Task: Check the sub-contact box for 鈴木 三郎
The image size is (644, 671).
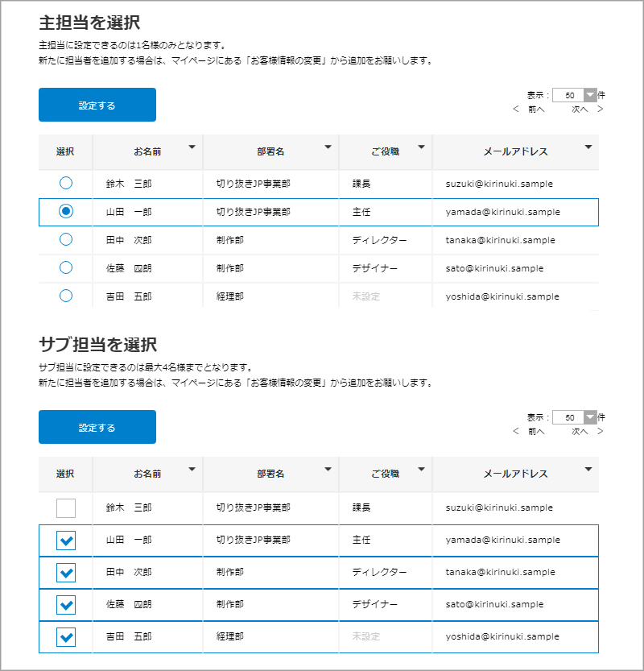Action: click(x=66, y=507)
